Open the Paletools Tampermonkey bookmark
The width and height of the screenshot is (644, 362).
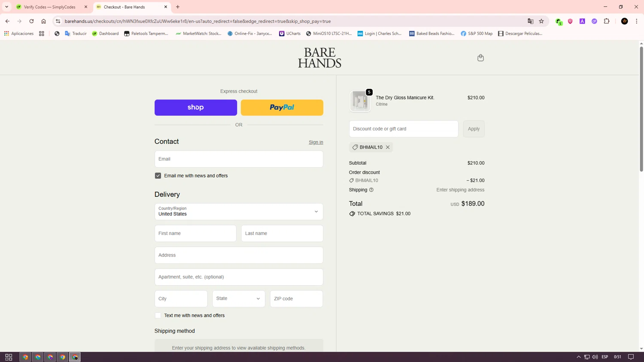pos(146,33)
